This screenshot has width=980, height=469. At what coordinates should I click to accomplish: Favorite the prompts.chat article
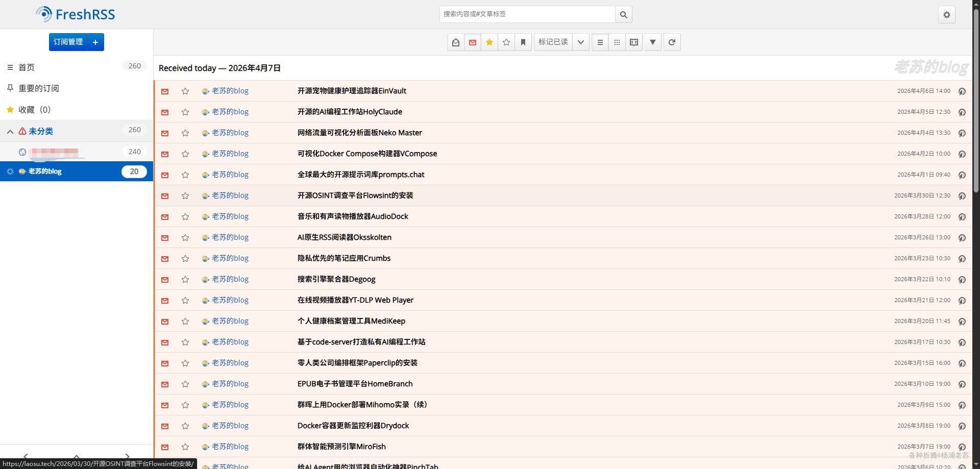point(185,175)
